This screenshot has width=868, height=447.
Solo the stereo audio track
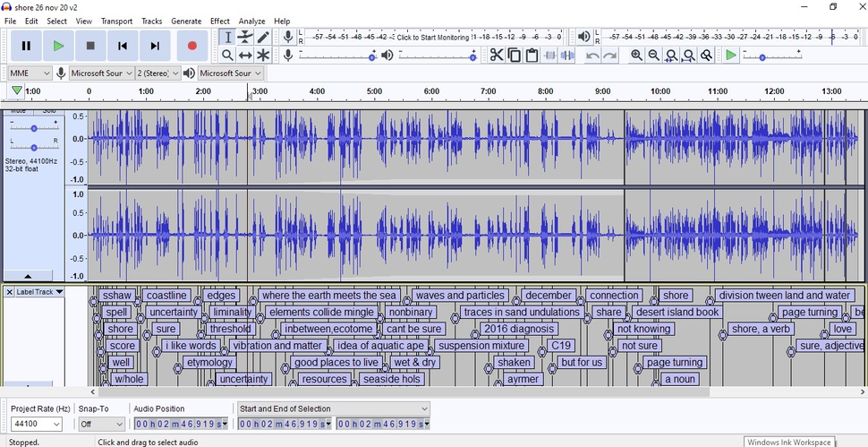[48, 112]
